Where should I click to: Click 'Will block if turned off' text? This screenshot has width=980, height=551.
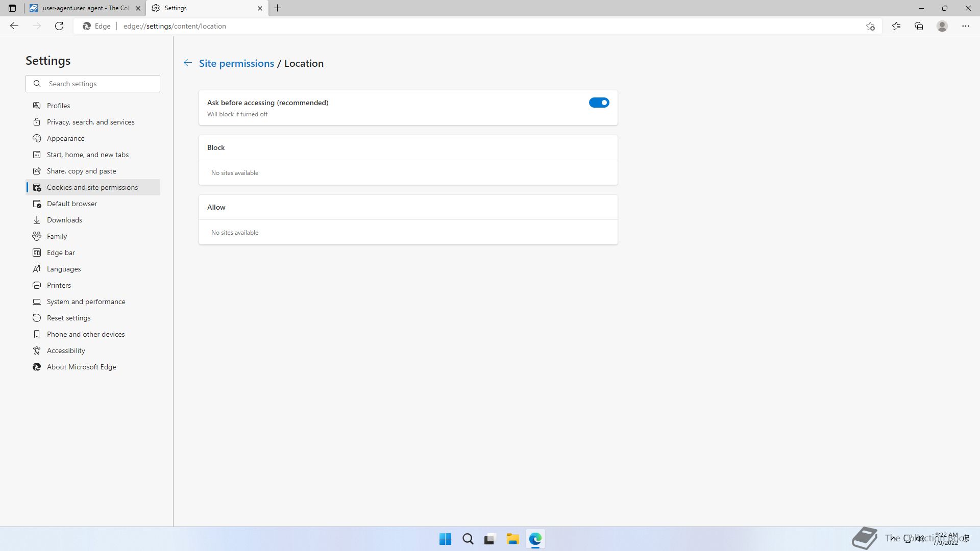coord(237,114)
